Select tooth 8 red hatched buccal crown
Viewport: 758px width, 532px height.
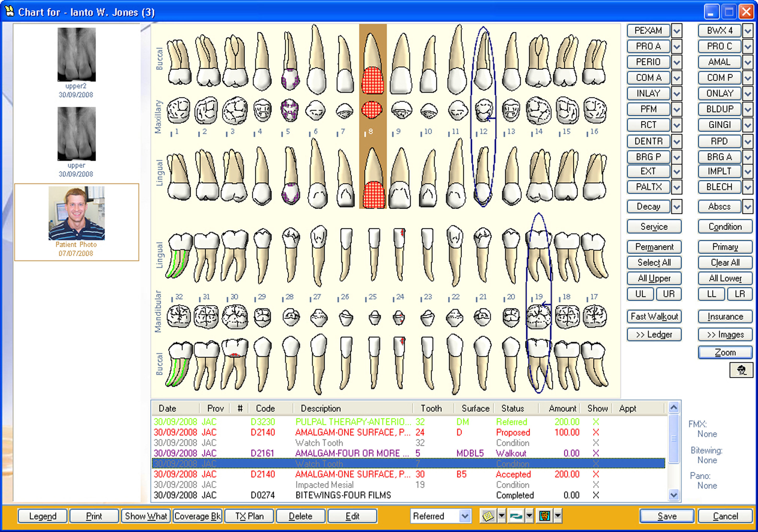[x=373, y=80]
